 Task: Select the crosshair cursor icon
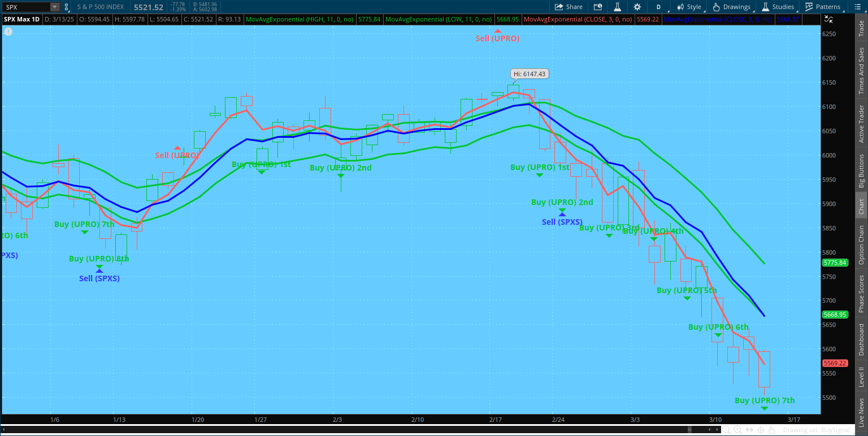(x=760, y=430)
